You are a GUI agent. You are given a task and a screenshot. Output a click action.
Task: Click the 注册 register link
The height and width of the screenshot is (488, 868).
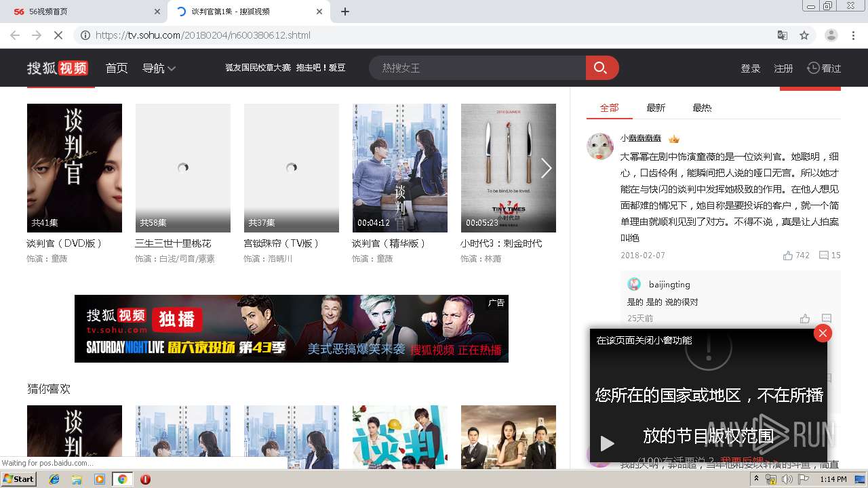click(783, 68)
